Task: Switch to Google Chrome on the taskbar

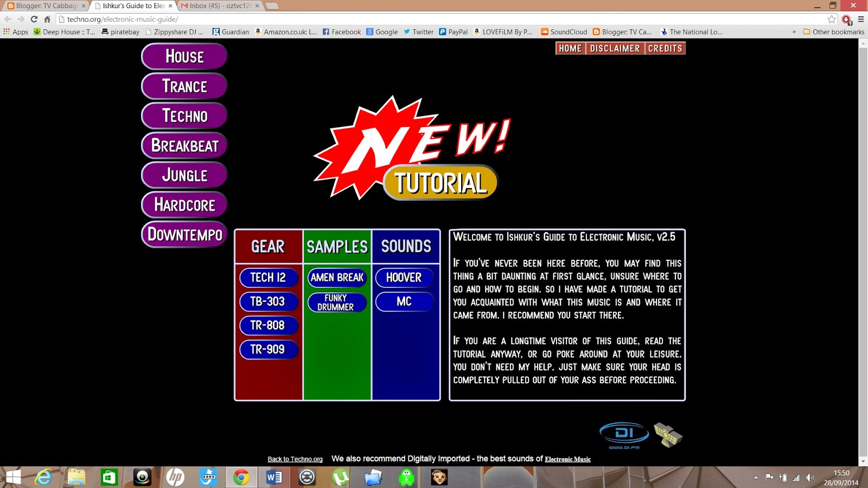Action: 241,477
